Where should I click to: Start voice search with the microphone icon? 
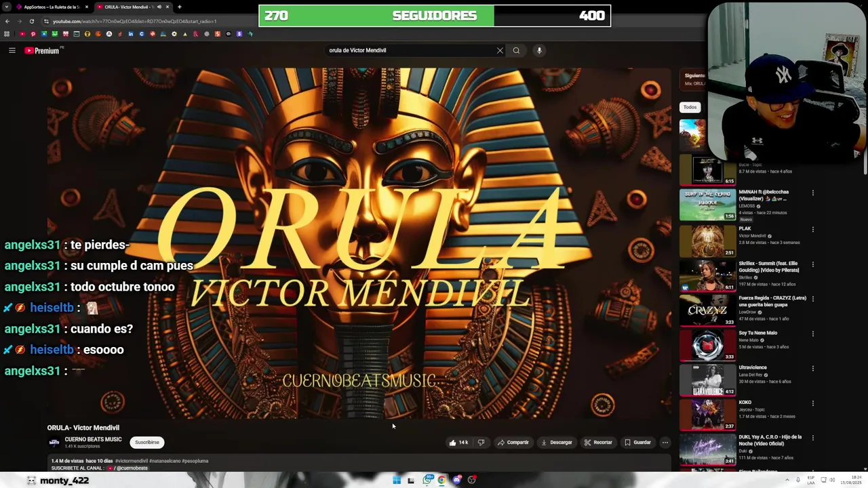pyautogui.click(x=539, y=50)
